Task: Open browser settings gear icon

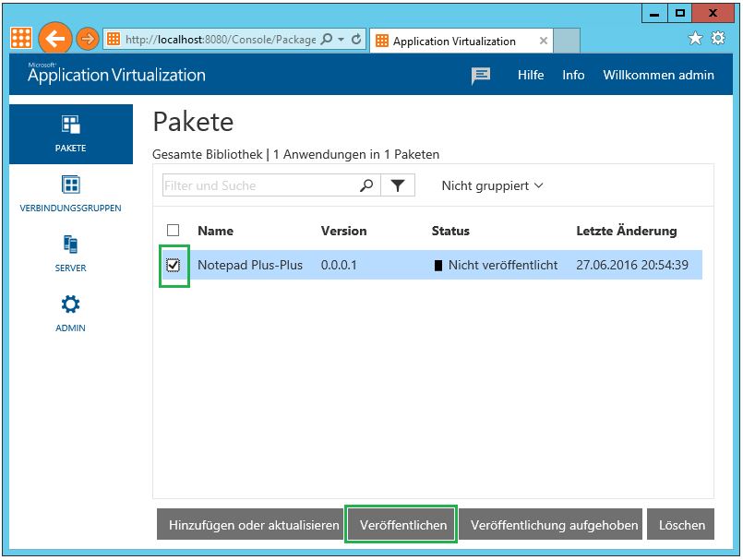Action: click(x=717, y=39)
